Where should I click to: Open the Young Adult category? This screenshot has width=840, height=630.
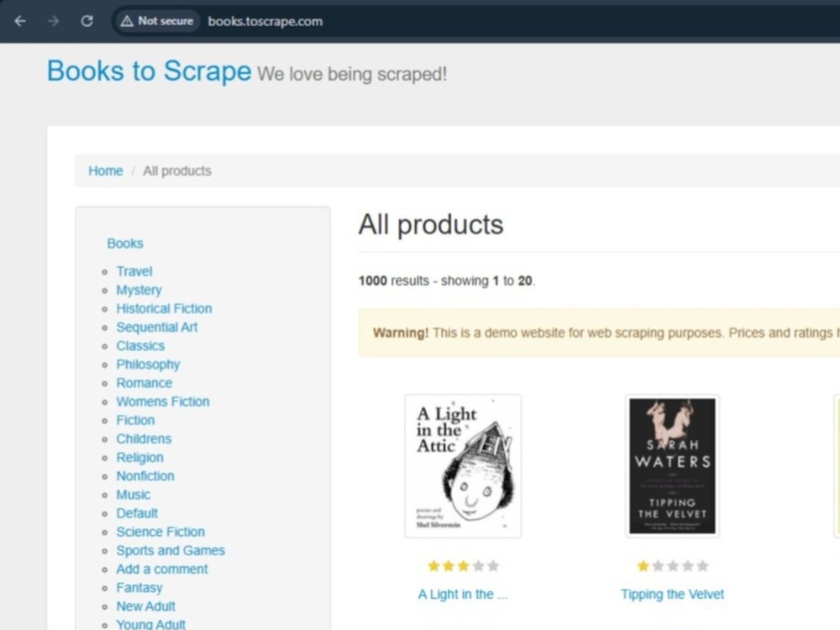click(x=150, y=625)
